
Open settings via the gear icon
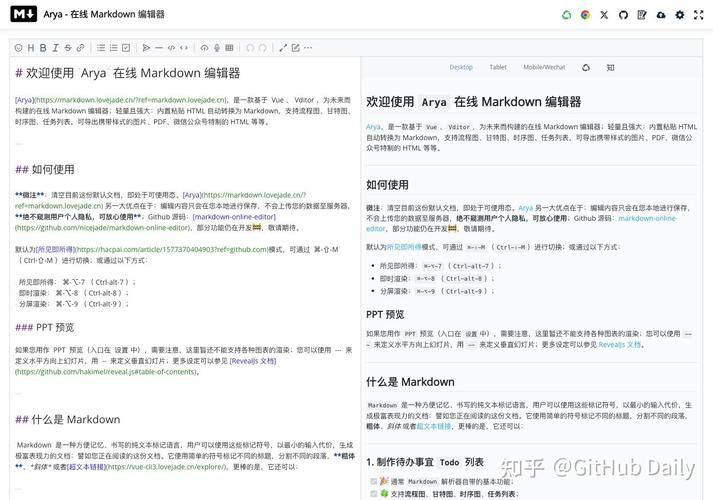(680, 15)
